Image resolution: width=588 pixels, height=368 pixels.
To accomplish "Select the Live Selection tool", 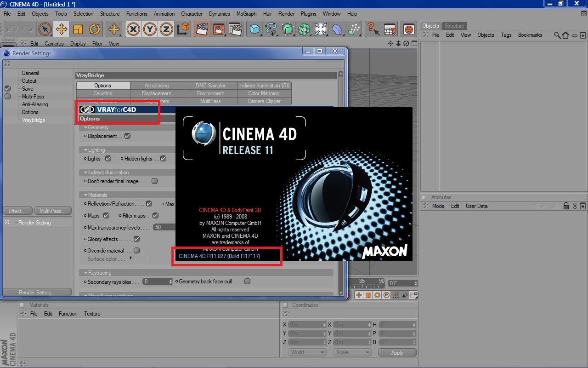I will [x=45, y=29].
